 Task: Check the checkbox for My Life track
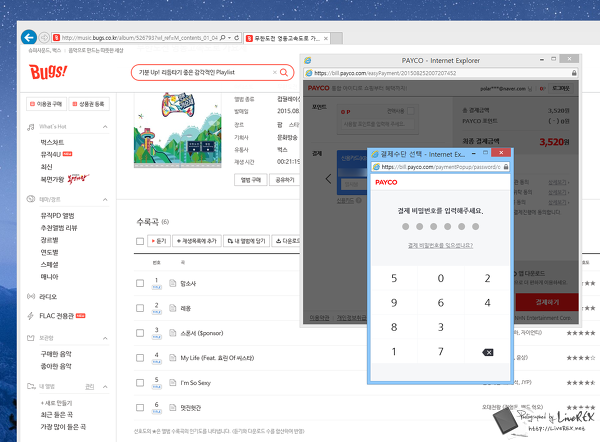click(140, 358)
